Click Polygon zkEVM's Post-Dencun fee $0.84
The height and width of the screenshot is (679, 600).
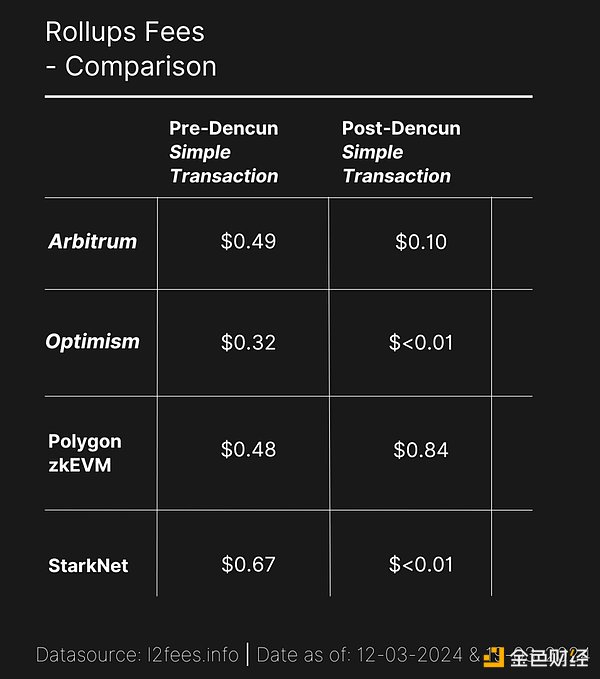click(x=421, y=450)
